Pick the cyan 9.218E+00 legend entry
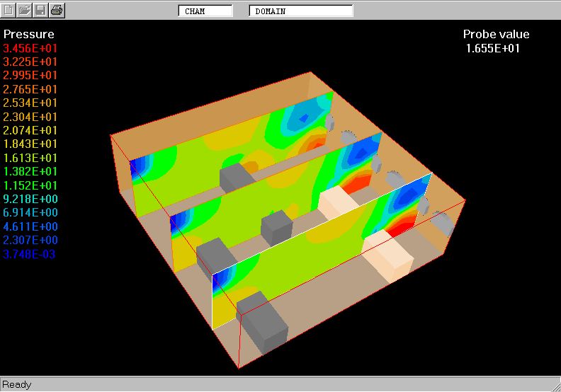The image size is (561, 392). (30, 199)
